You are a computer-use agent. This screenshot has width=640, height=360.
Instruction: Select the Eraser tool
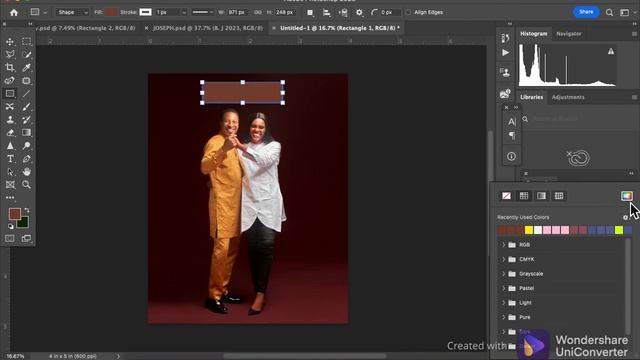pos(10,133)
